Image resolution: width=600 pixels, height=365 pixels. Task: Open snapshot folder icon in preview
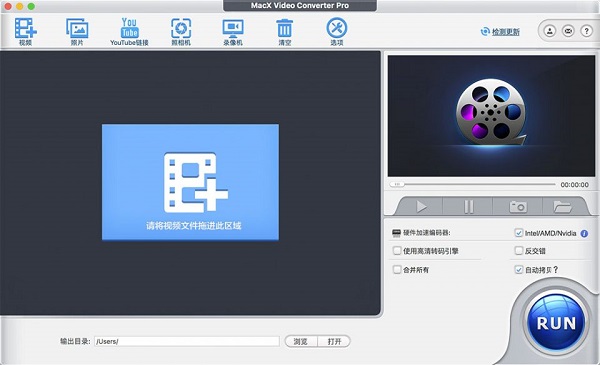pyautogui.click(x=562, y=207)
